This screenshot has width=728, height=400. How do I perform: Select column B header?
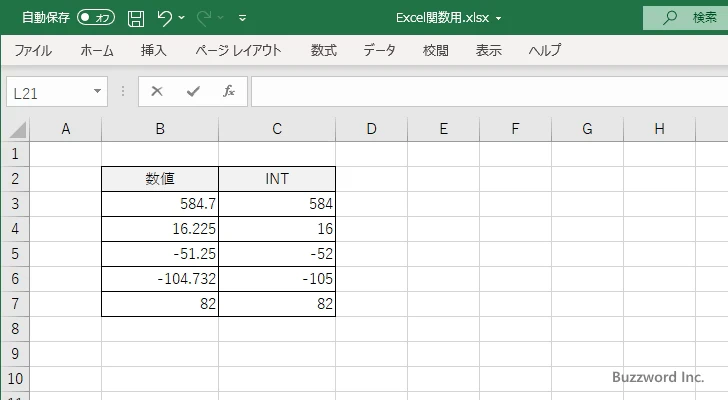(x=160, y=129)
